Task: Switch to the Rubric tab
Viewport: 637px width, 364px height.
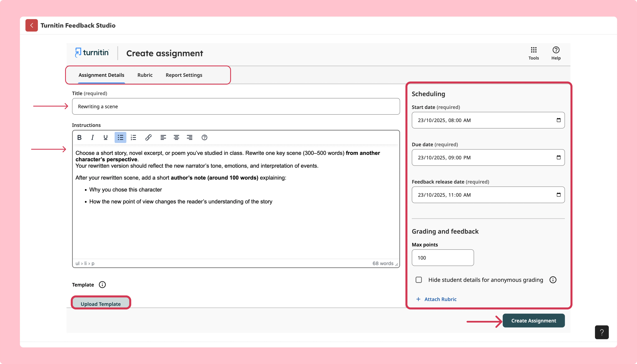Action: (145, 75)
